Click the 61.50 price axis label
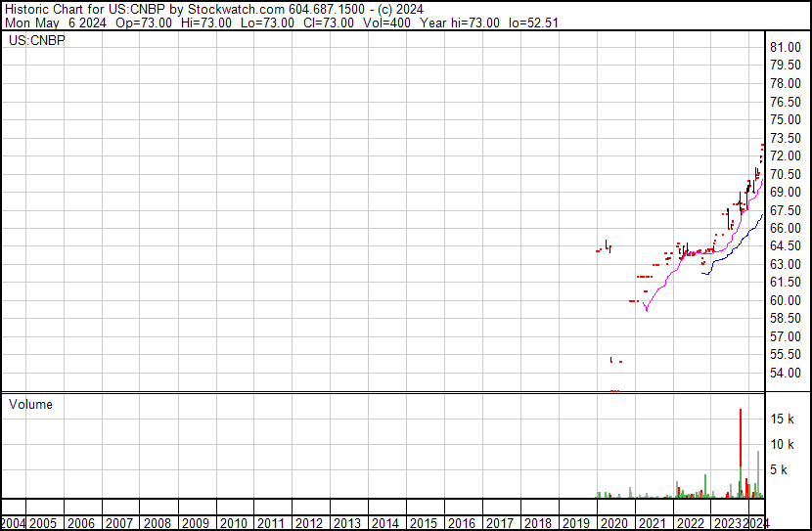812x531 pixels. pos(785,282)
